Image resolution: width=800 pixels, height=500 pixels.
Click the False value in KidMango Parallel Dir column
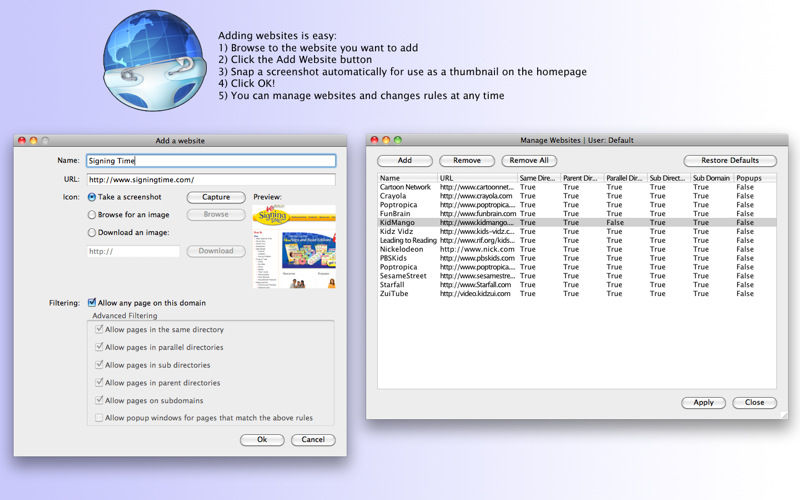pyautogui.click(x=615, y=222)
